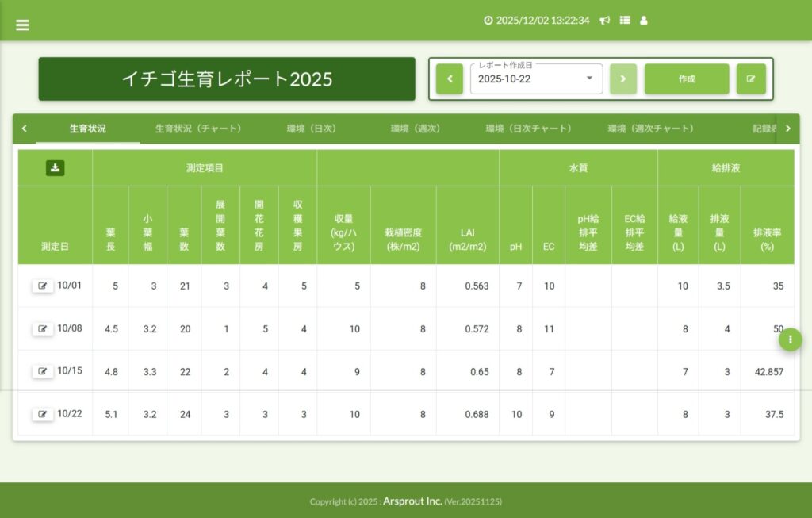The width and height of the screenshot is (812, 518).
Task: Edit the 10/15 measurement row
Action: 43,371
